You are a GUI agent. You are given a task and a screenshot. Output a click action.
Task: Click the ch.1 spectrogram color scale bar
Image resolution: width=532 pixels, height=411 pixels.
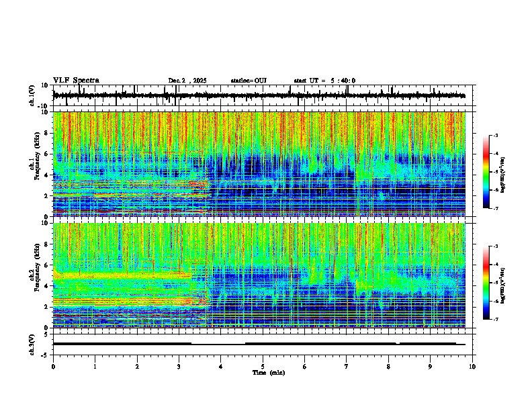click(486, 172)
